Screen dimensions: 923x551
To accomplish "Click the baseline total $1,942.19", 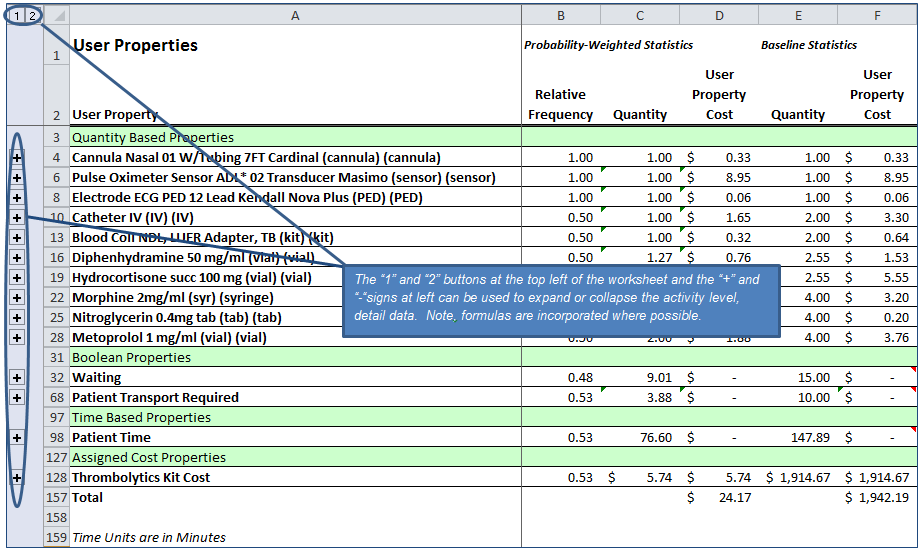I will [x=877, y=498].
